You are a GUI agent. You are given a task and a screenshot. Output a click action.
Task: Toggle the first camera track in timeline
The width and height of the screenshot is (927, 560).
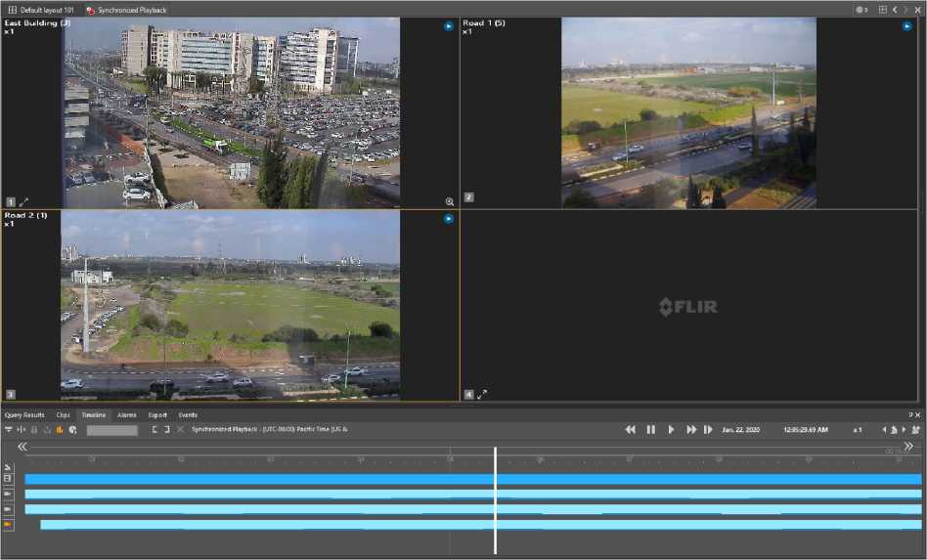click(8, 495)
